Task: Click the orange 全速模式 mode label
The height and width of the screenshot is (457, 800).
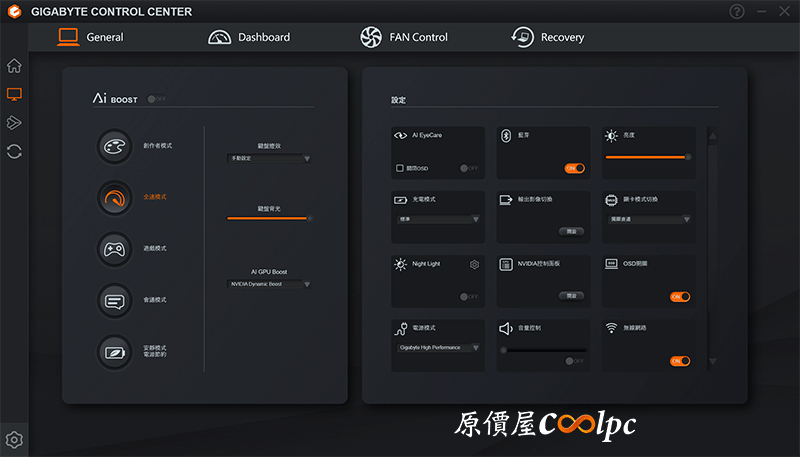Action: point(155,197)
